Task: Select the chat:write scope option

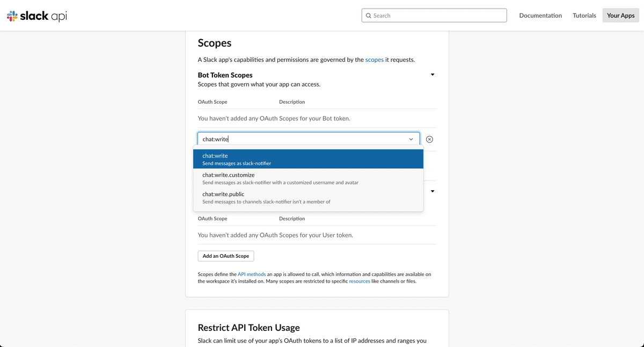Action: (308, 159)
